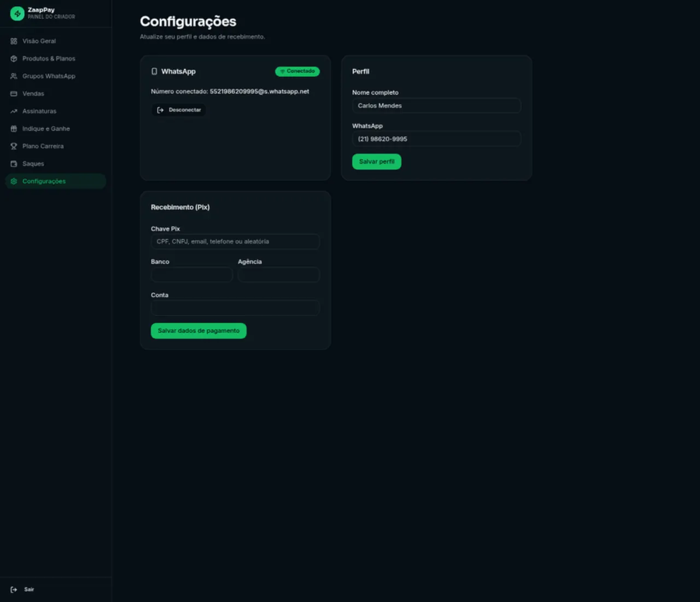This screenshot has width=700, height=602.
Task: Focus the Conta input field
Action: pos(235,308)
